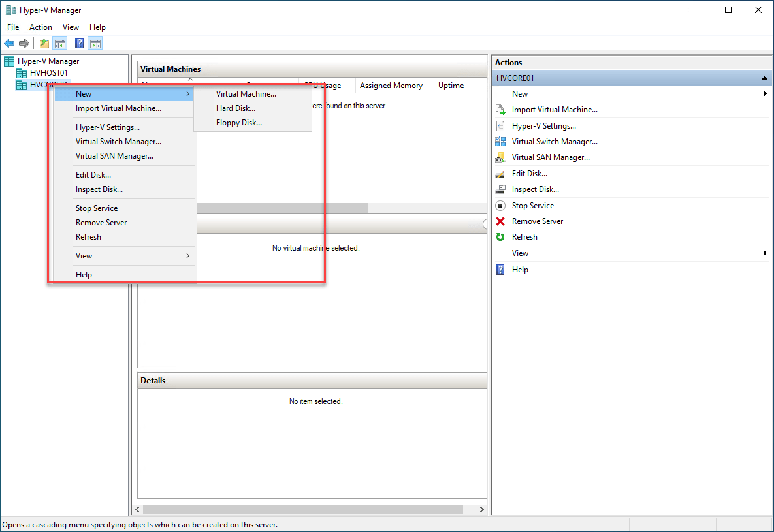Click the Virtual Machines list horizontal scrollbar
The image size is (774, 532).
282,208
